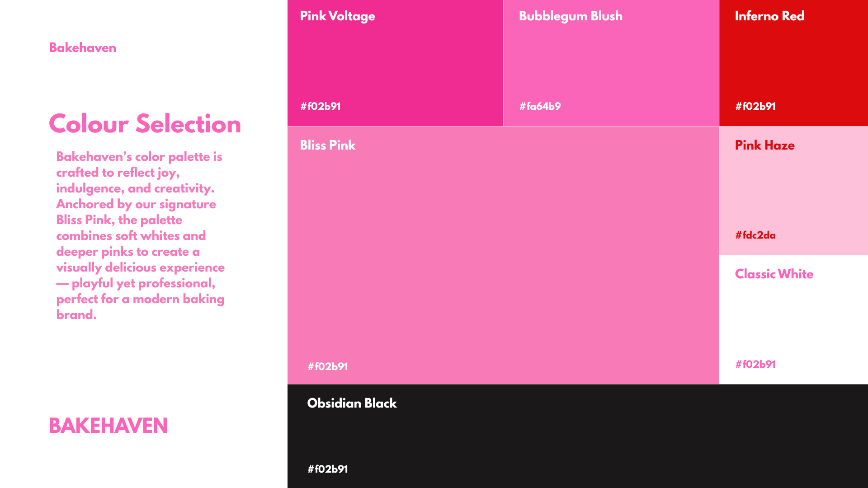Click the Pink Voltage color swatch
868x488 pixels.
pyautogui.click(x=395, y=63)
